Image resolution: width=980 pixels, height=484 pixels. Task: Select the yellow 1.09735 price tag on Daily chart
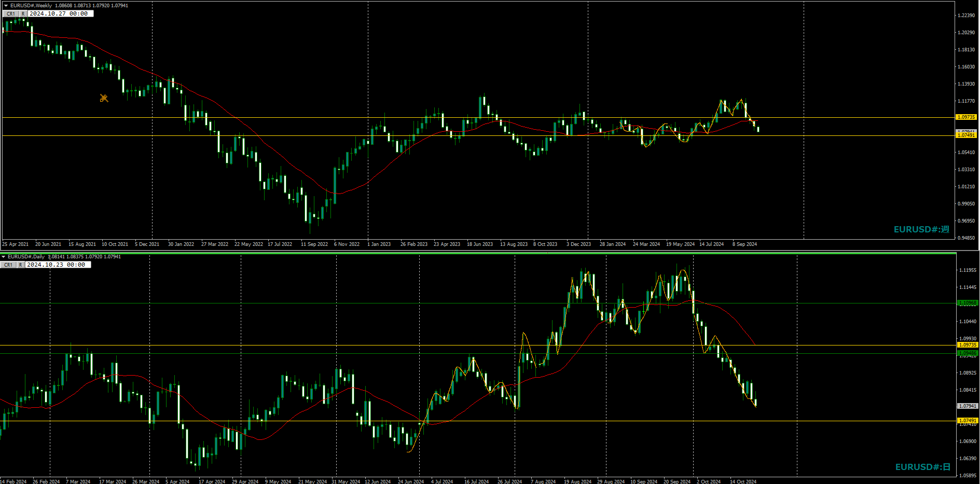(x=968, y=345)
